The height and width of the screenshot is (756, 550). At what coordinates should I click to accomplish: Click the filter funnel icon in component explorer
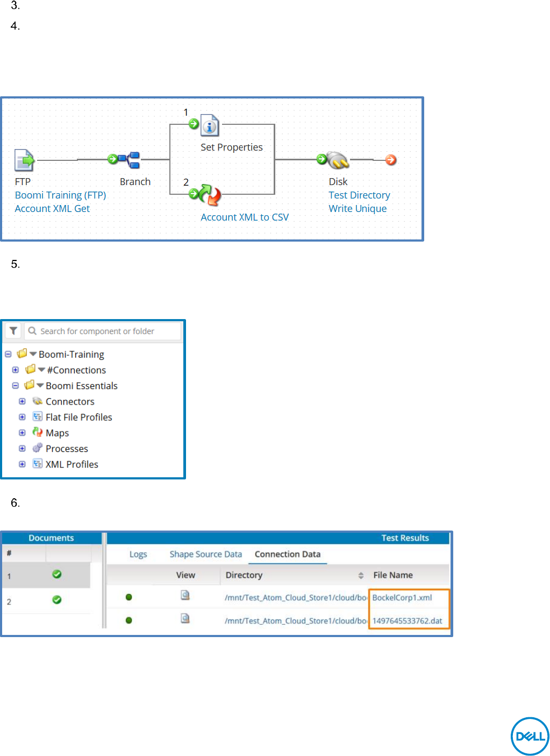coord(13,331)
